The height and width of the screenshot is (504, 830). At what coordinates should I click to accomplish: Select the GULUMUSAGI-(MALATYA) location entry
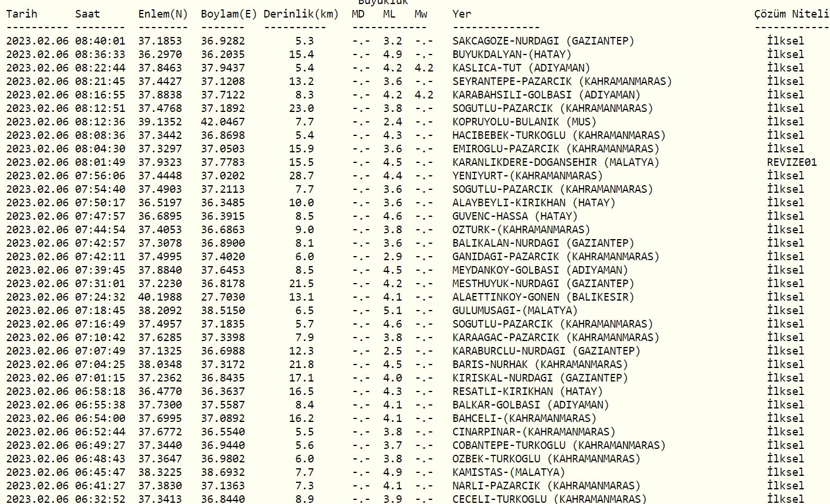[514, 311]
